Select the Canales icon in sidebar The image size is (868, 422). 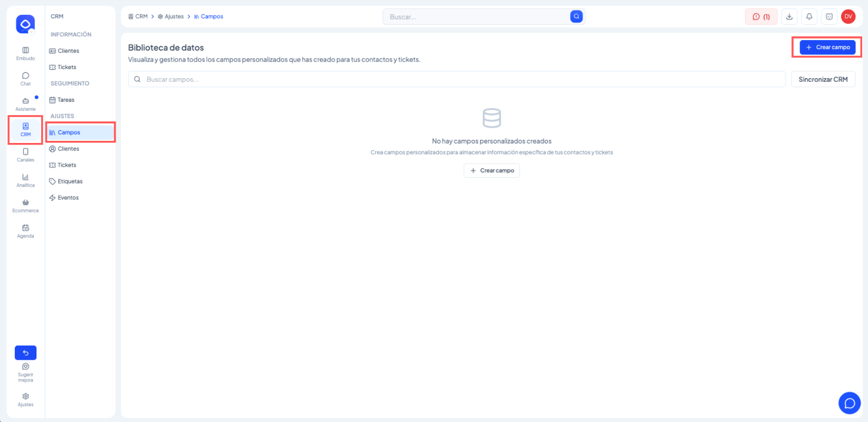(25, 152)
